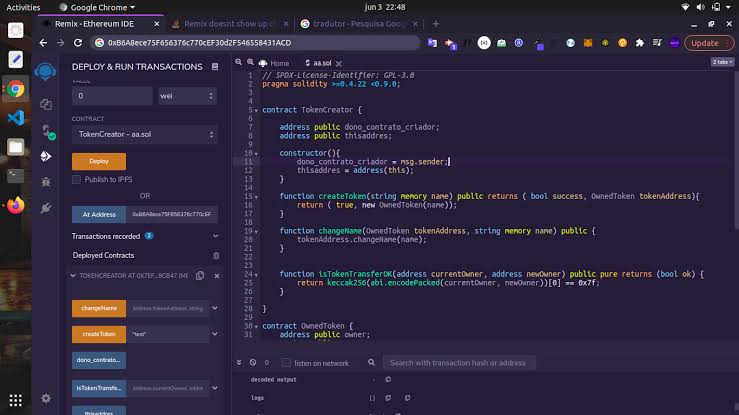
Task: Run the changeName function button
Action: [99, 308]
